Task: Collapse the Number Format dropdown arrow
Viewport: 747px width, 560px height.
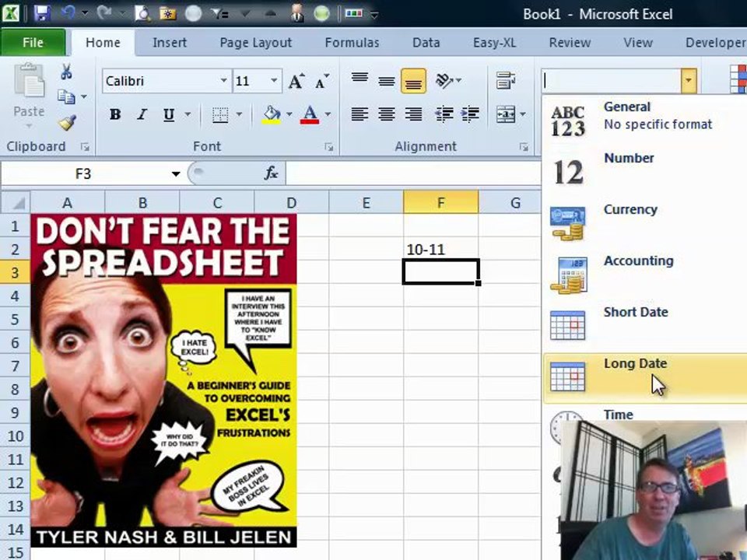Action: (x=689, y=80)
